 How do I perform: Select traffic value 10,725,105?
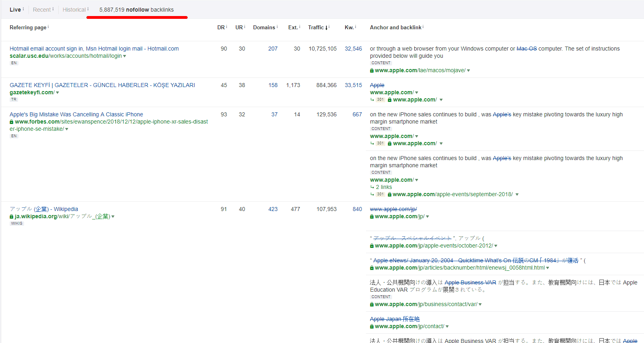coord(323,49)
